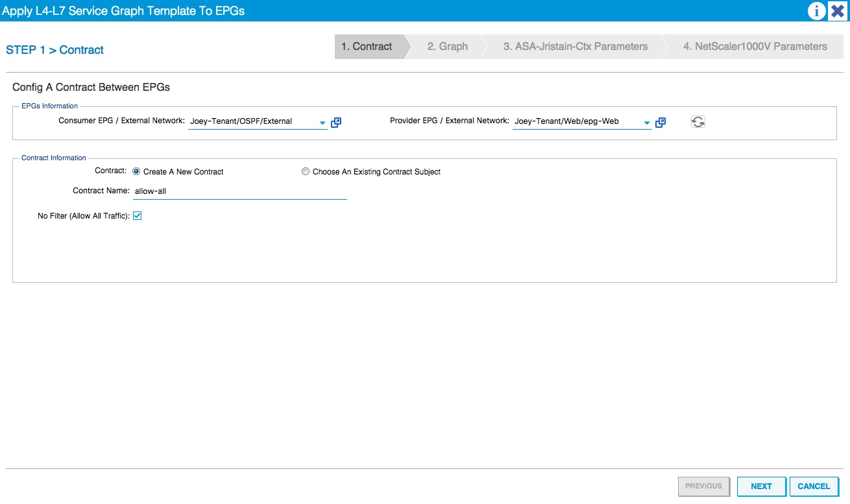Click the PREVIOUS navigation button
850x504 pixels.
[x=703, y=486]
